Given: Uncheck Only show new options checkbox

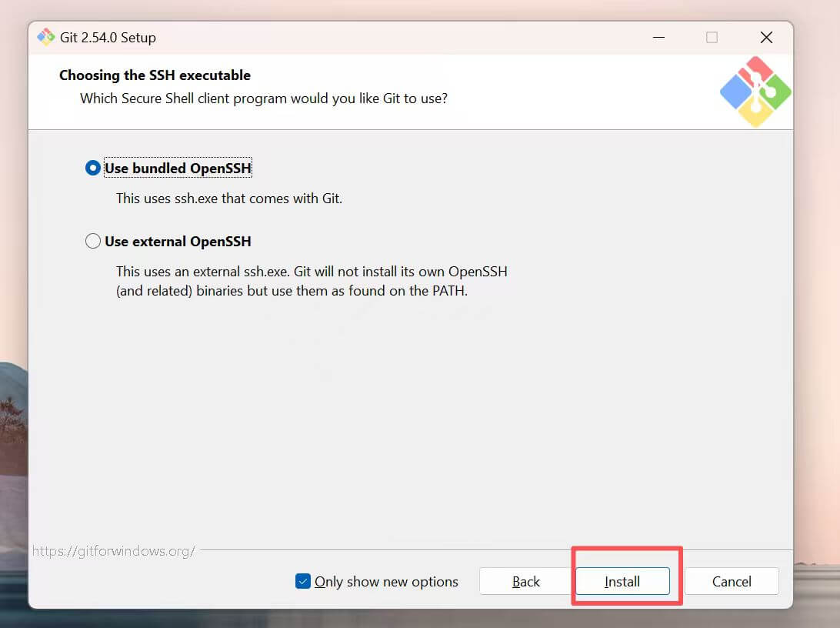Looking at the screenshot, I should coord(302,581).
